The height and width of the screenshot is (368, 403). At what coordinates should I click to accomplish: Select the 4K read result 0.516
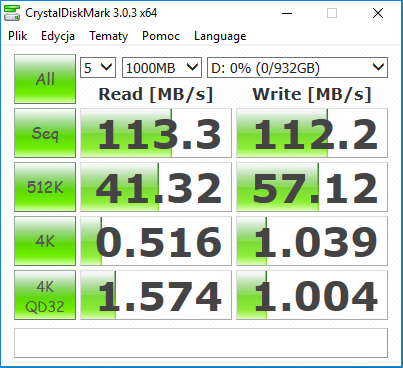156,241
